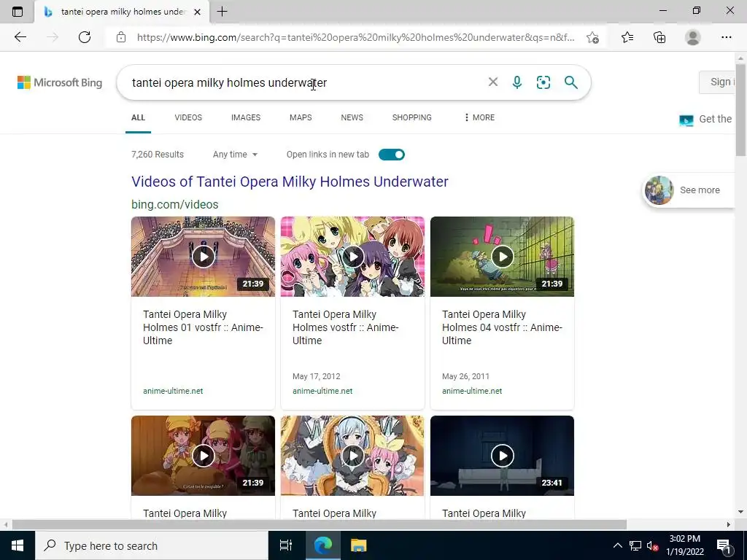747x560 pixels.
Task: Close the Bing search tab
Action: click(x=197, y=12)
